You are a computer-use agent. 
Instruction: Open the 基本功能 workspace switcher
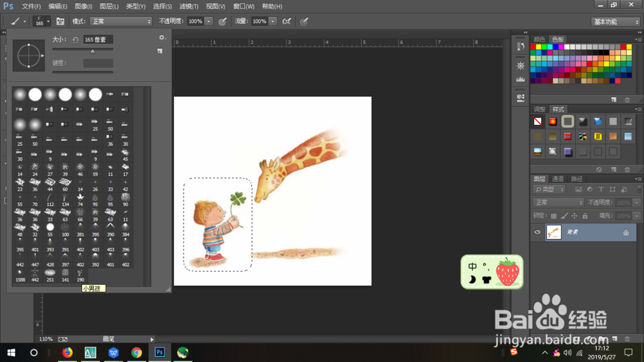(615, 22)
